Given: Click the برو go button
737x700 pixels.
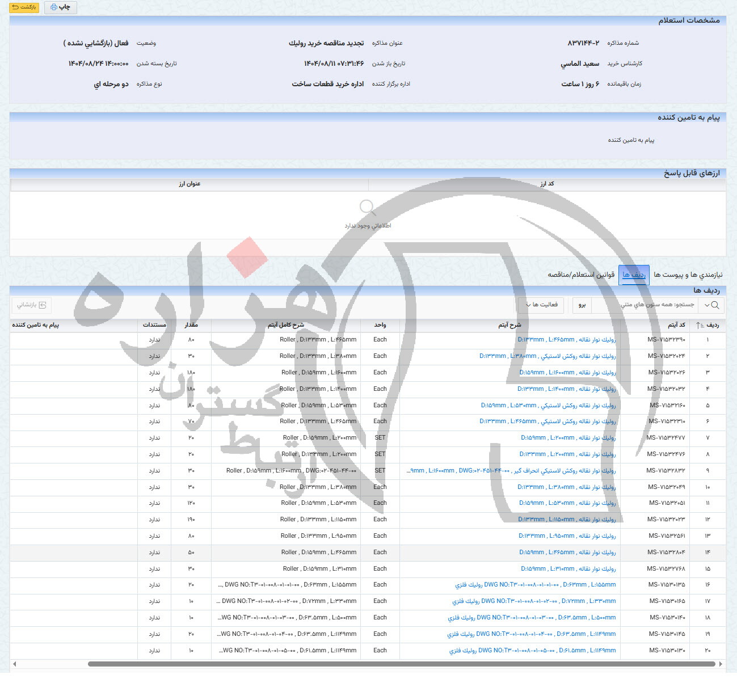Looking at the screenshot, I should pyautogui.click(x=582, y=305).
